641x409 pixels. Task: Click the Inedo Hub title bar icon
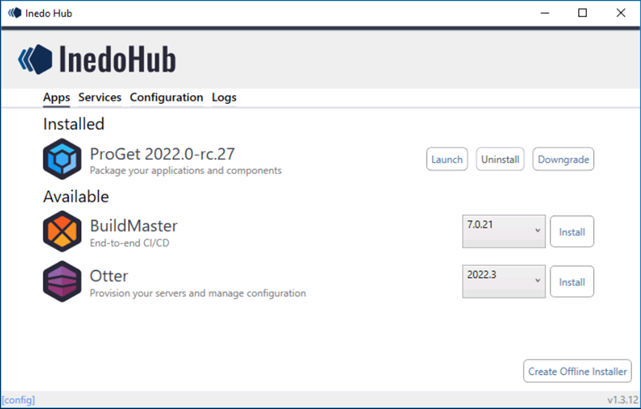point(15,13)
